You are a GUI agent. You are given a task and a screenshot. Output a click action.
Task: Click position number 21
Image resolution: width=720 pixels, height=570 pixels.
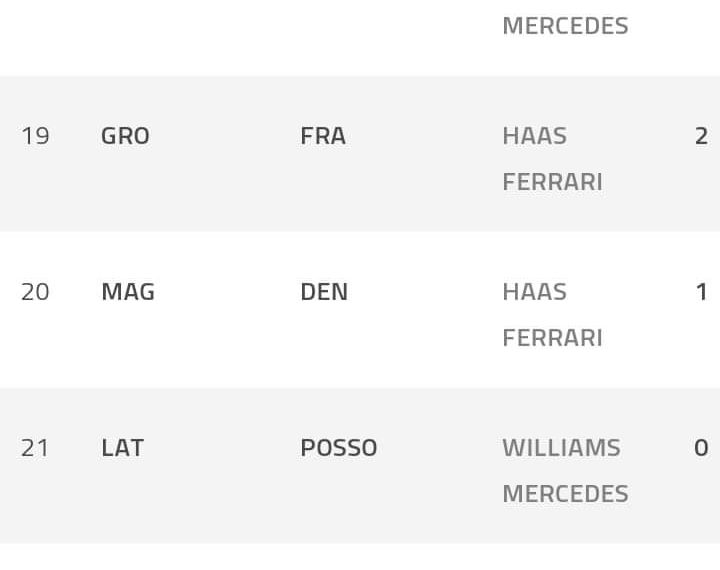coord(35,448)
